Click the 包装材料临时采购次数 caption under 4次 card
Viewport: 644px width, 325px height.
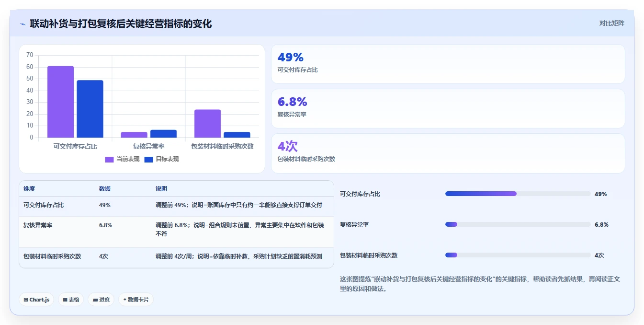[x=306, y=159]
